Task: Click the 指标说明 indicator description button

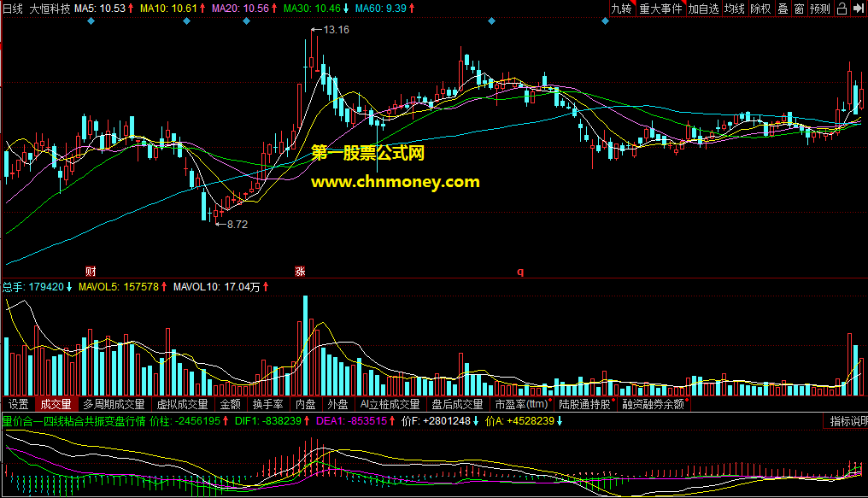Action: tap(847, 421)
